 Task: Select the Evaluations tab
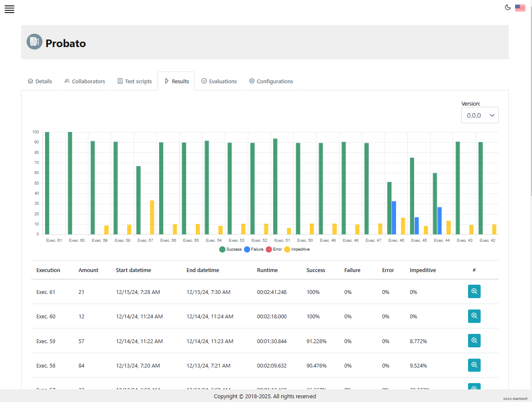coord(219,81)
